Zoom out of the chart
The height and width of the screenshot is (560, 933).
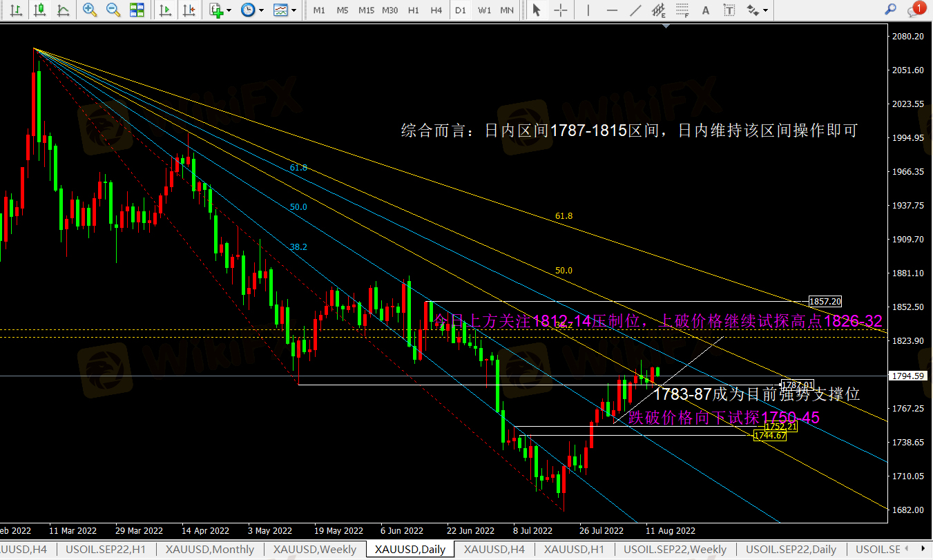pyautogui.click(x=113, y=10)
